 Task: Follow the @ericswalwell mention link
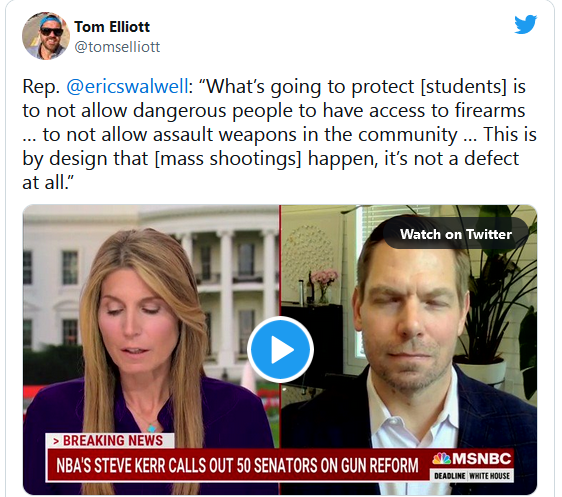click(127, 87)
